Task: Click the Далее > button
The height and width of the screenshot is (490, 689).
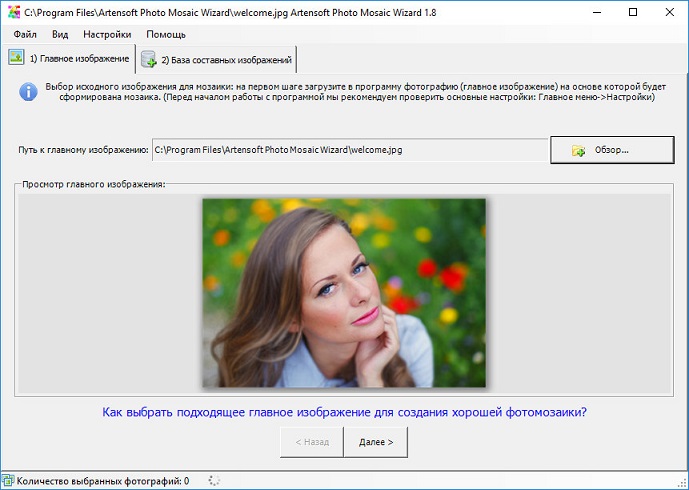Action: point(376,442)
